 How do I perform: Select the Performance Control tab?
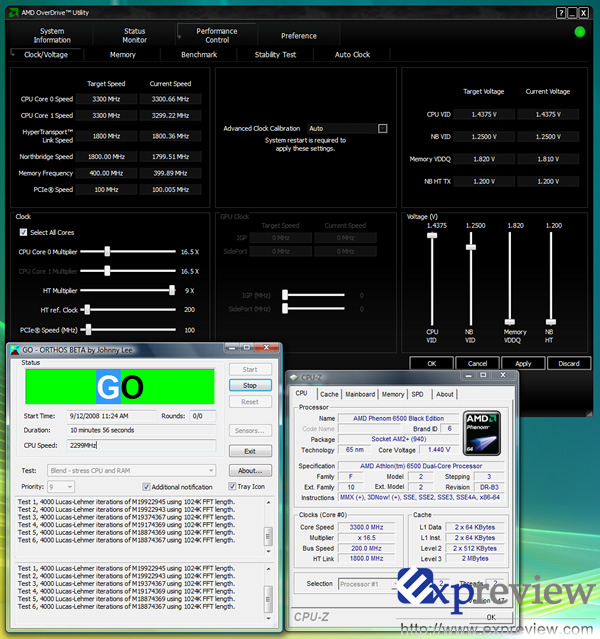pos(217,35)
